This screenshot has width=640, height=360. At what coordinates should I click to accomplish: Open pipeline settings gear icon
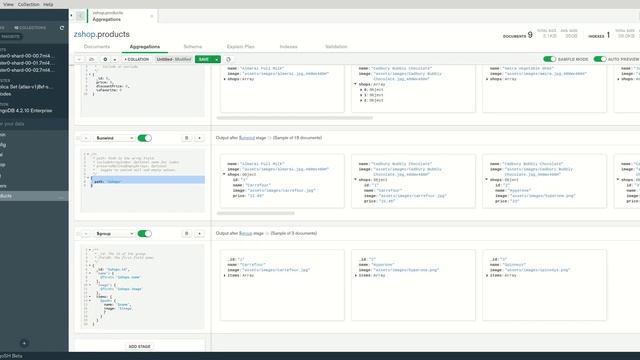tap(105, 59)
